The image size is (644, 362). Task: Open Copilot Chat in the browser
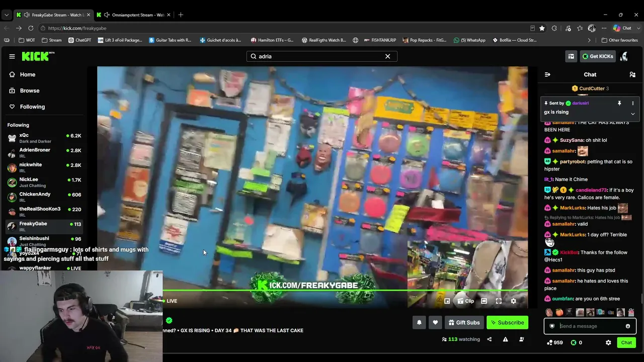[x=622, y=28]
